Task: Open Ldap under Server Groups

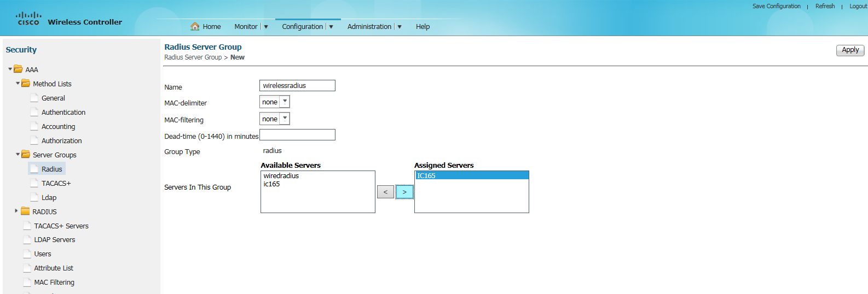Action: pyautogui.click(x=49, y=198)
